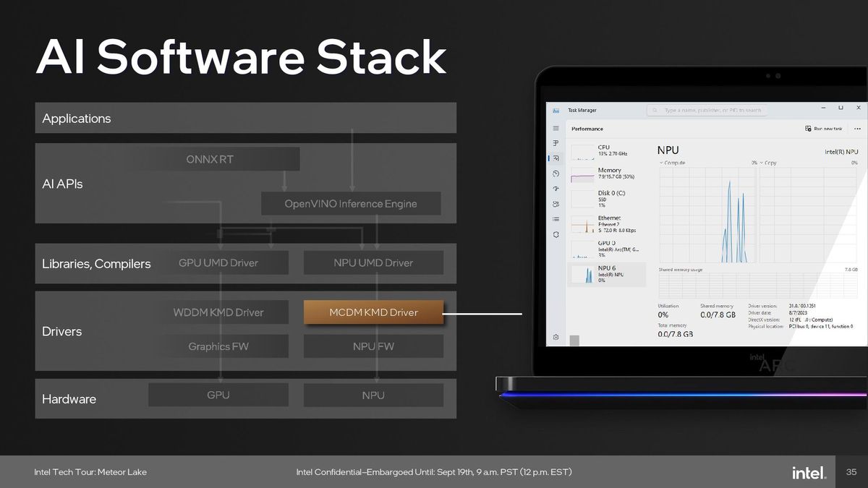Image resolution: width=868 pixels, height=488 pixels.
Task: Click the Graphics FW box
Action: tap(218, 346)
